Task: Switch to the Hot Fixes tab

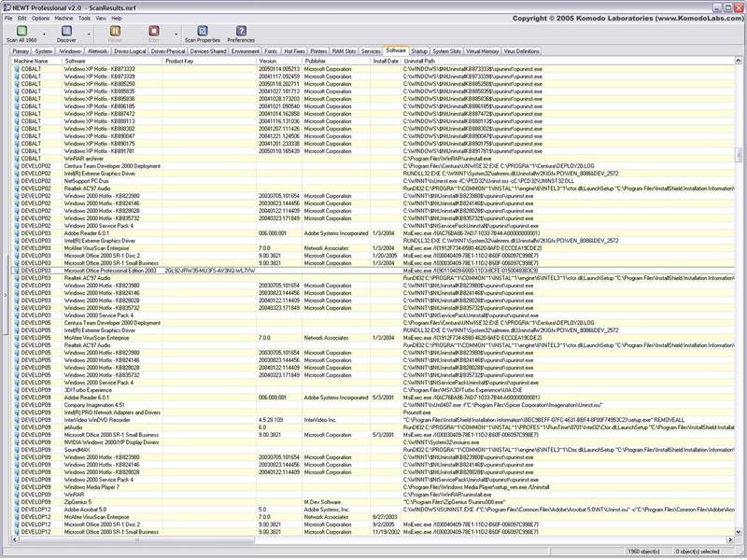Action: [x=295, y=51]
